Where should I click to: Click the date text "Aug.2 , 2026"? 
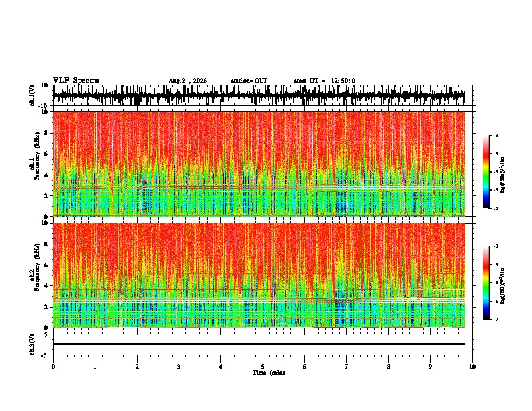[x=187, y=81]
